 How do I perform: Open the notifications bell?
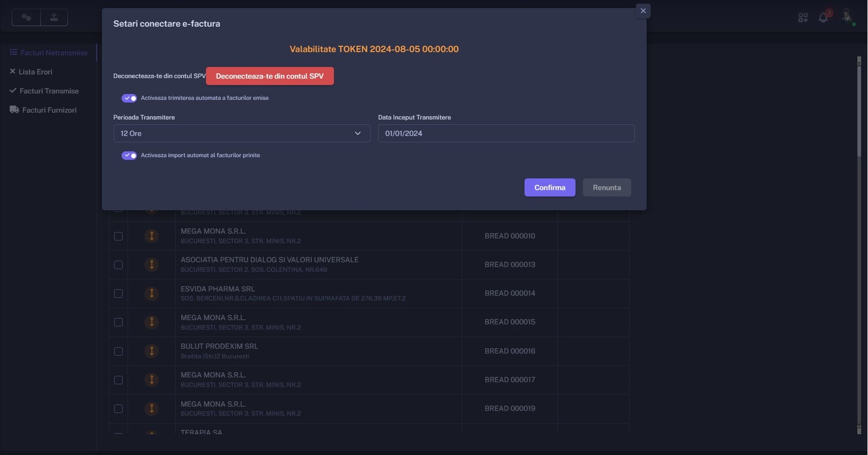[823, 17]
